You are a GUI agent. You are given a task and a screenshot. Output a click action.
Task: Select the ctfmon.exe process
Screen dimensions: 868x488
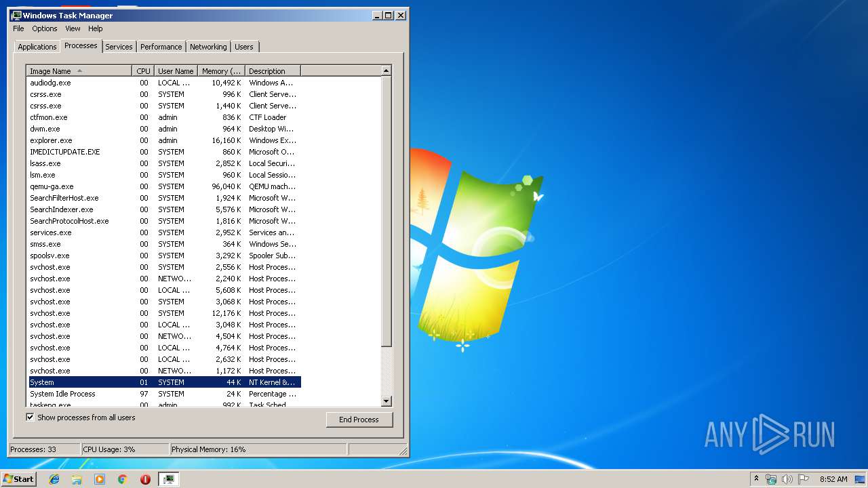point(163,117)
